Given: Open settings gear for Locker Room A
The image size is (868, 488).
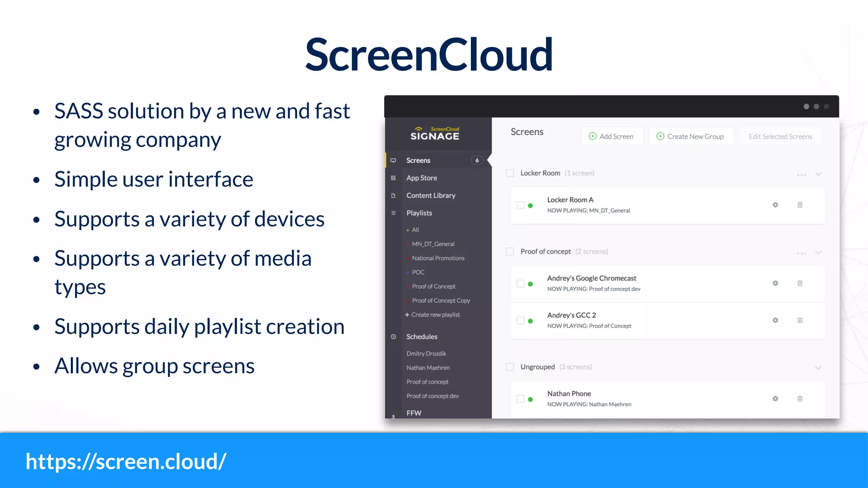Looking at the screenshot, I should (x=775, y=205).
